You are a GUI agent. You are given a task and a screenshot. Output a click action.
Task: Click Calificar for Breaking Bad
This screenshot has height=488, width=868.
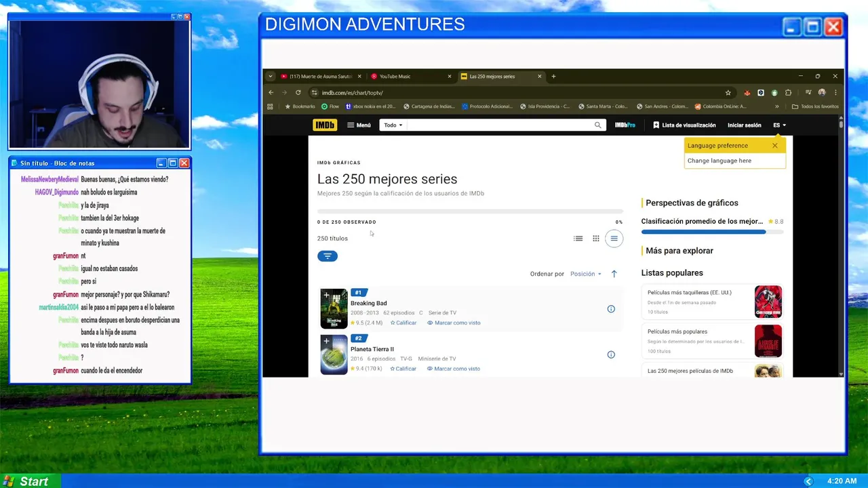(403, 323)
